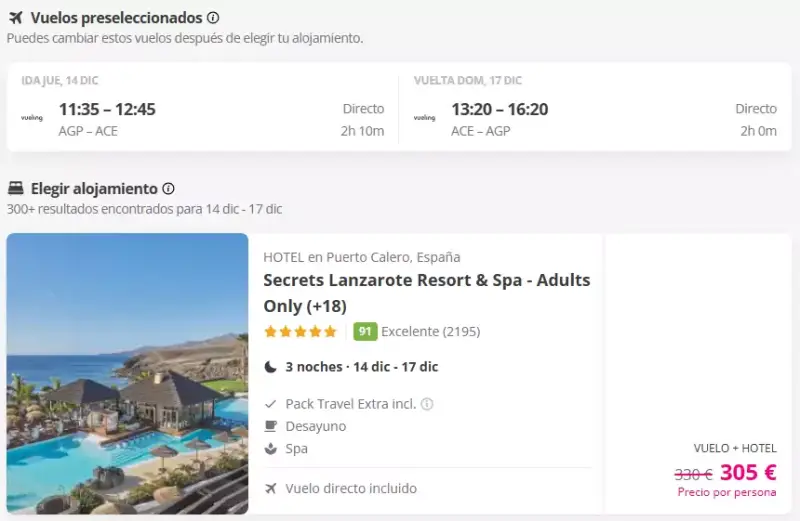Open the Pack Travel Extra info icon
800x521 pixels.
click(428, 404)
